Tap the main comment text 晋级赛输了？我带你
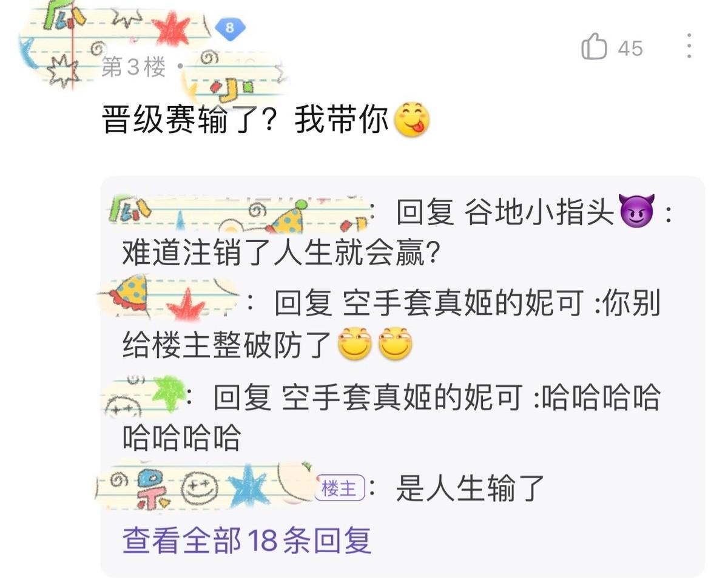Image resolution: width=728 pixels, height=588 pixels. [x=246, y=120]
